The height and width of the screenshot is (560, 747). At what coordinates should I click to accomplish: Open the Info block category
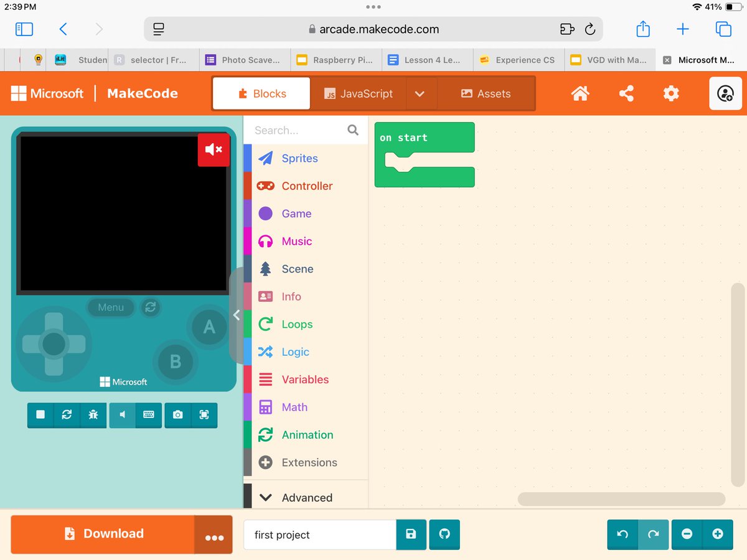[305, 297]
